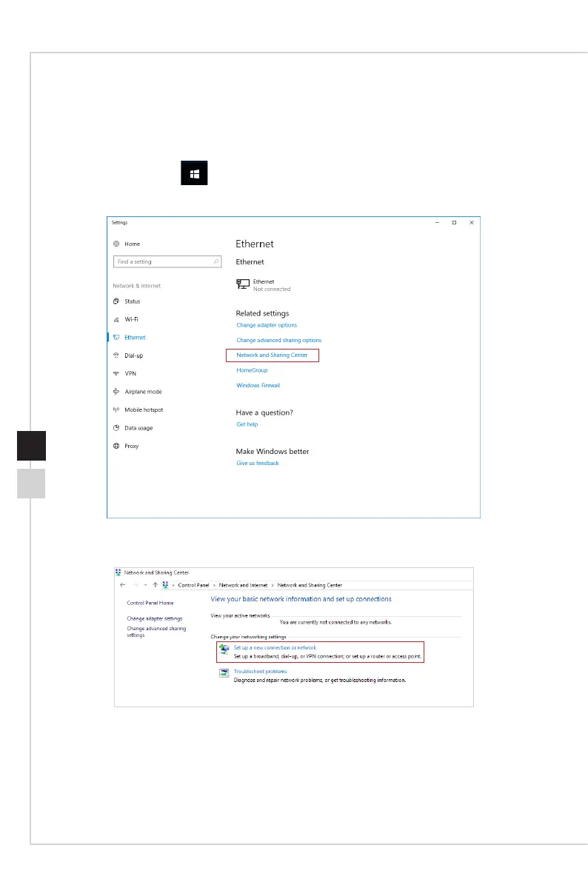Open the recent locations dropdown arrow
Screen dimensions: 588x882
tap(146, 585)
